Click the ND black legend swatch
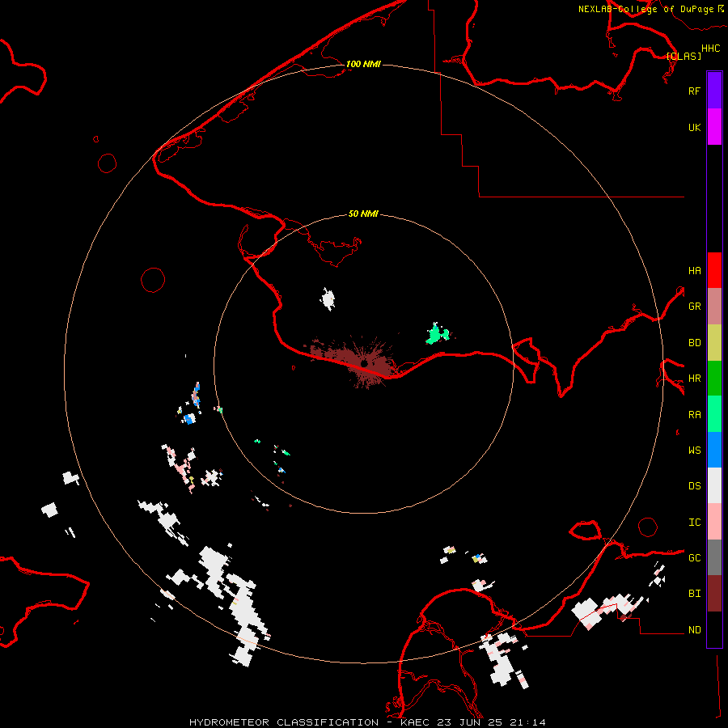Image resolution: width=728 pixels, height=728 pixels. [714, 629]
